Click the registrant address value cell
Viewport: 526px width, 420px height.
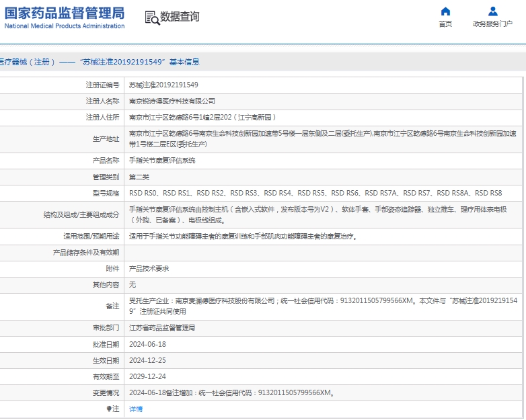coord(324,118)
